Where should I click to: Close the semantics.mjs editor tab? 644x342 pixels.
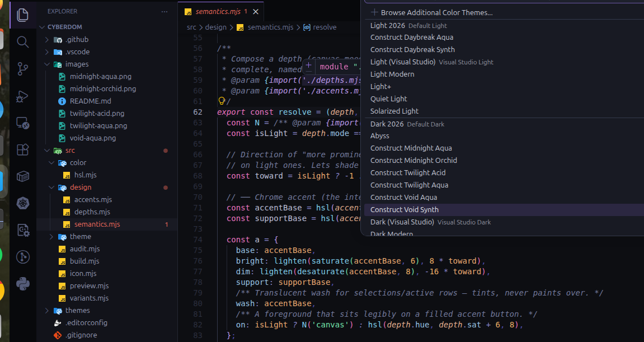coord(256,12)
